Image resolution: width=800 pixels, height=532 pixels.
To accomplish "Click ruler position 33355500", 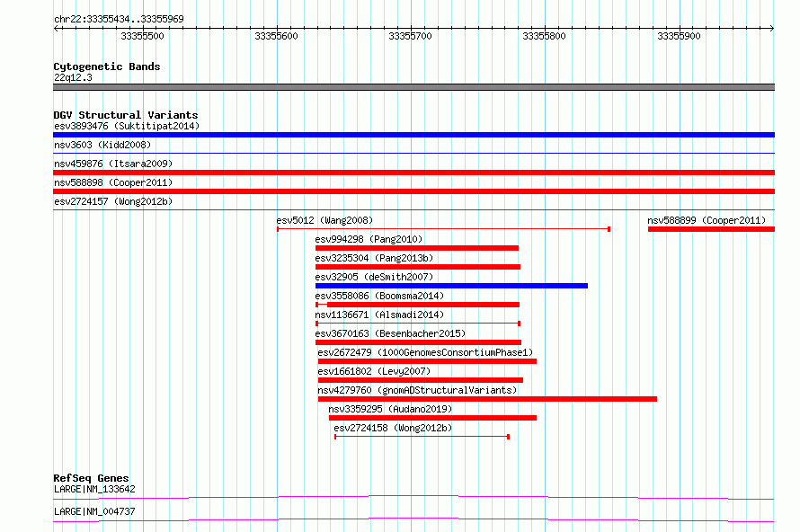I will [x=142, y=36].
